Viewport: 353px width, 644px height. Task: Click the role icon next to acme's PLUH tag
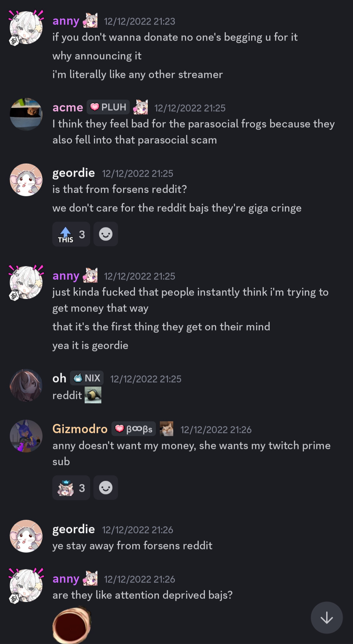coord(141,107)
